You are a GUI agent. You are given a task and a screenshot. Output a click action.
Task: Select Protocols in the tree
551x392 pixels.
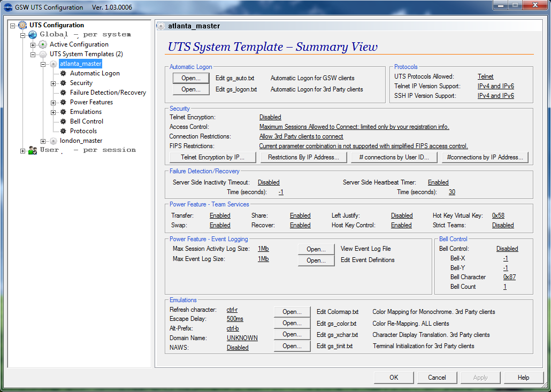click(x=83, y=130)
